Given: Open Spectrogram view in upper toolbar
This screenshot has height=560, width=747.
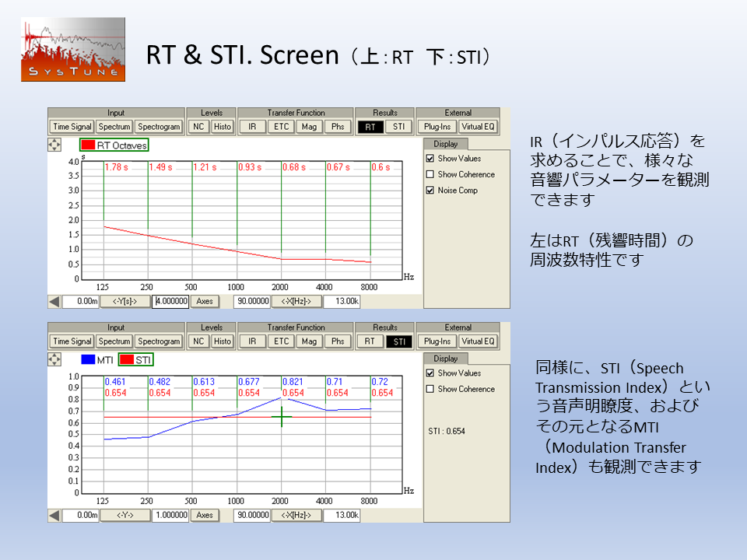Looking at the screenshot, I should [159, 127].
